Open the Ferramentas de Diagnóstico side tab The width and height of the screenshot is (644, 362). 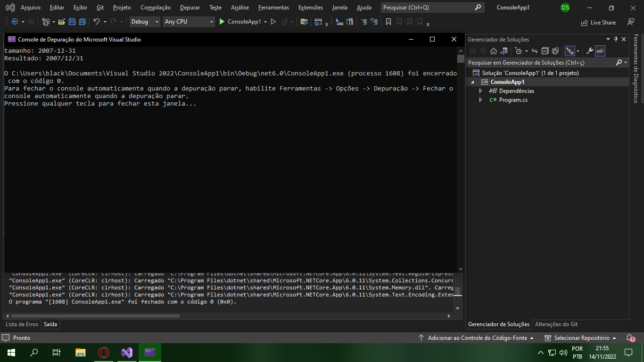[636, 68]
